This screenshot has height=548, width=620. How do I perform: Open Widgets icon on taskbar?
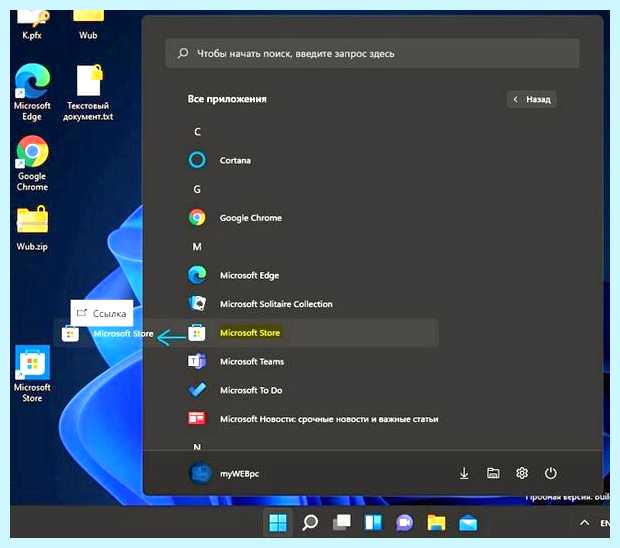tap(373, 523)
